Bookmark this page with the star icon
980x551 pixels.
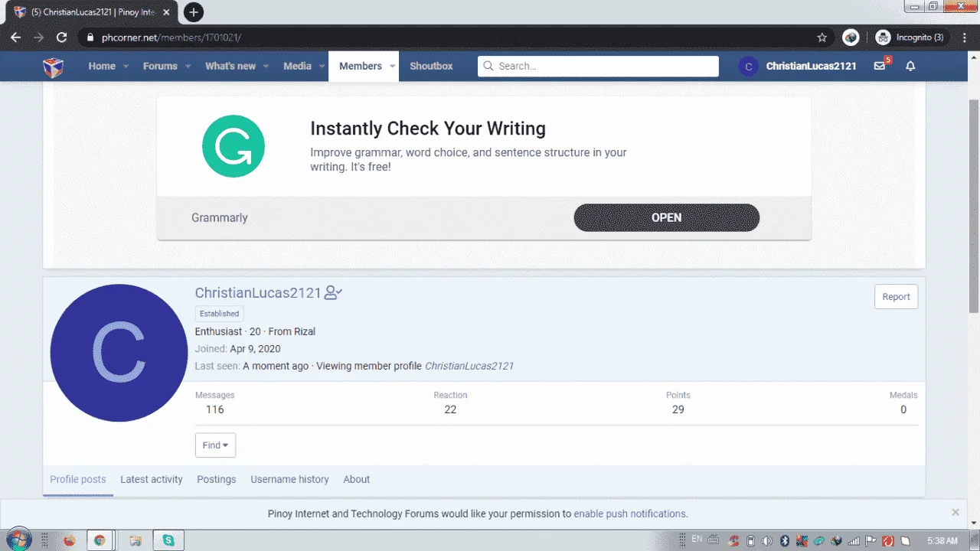[822, 37]
